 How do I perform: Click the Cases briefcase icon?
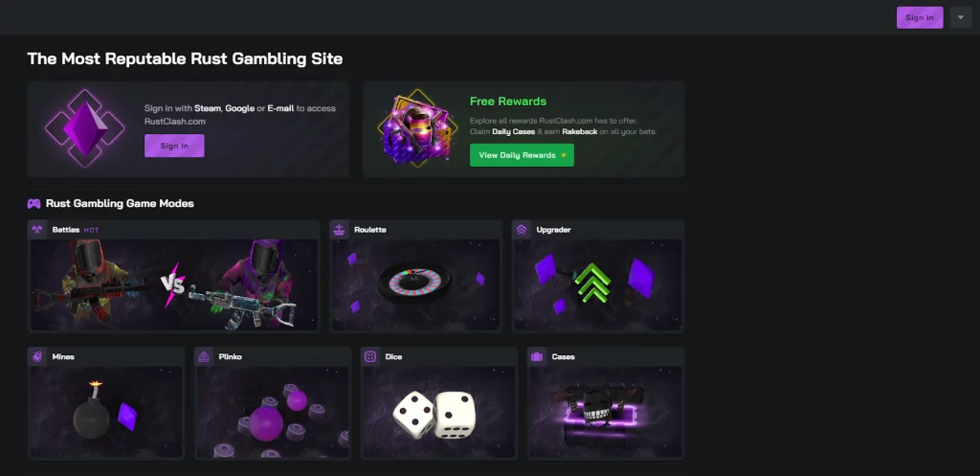536,356
